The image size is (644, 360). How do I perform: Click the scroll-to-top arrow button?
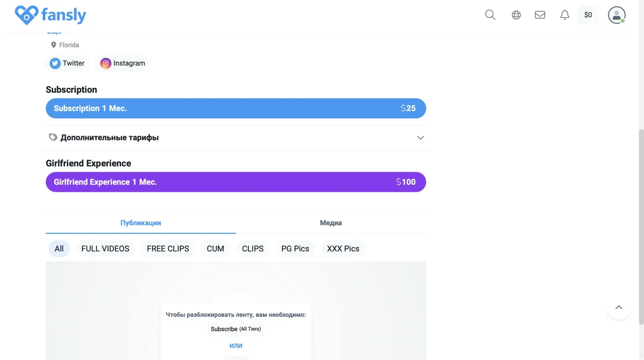(x=619, y=308)
